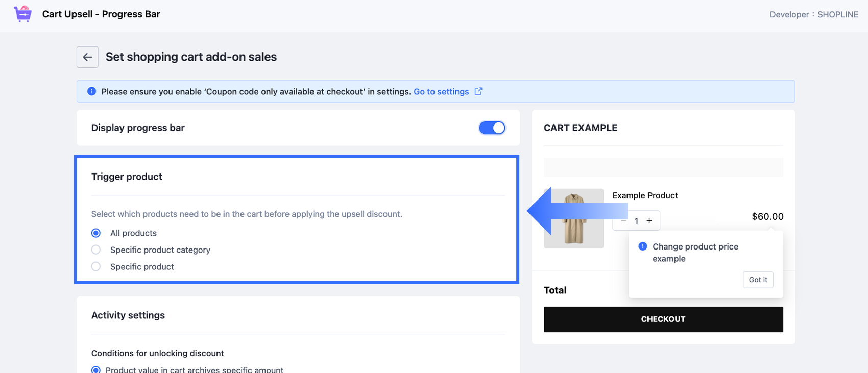This screenshot has width=868, height=373.
Task: Click the Example Product name
Action: coord(645,195)
